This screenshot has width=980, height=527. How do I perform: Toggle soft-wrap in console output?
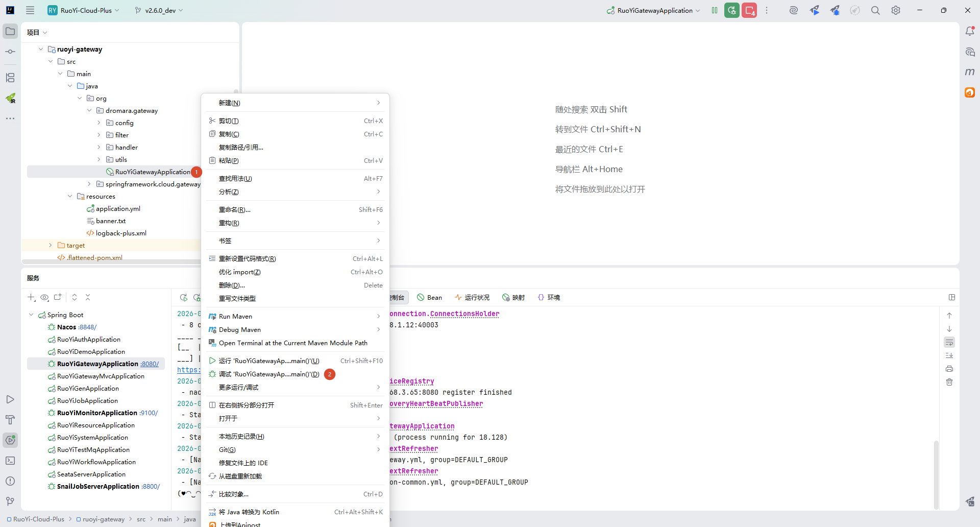[x=949, y=342]
